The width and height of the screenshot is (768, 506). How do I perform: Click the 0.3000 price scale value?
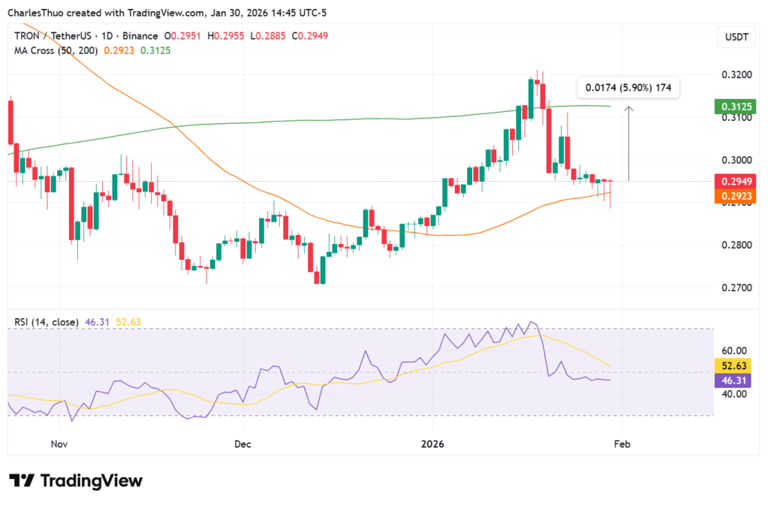click(x=737, y=160)
